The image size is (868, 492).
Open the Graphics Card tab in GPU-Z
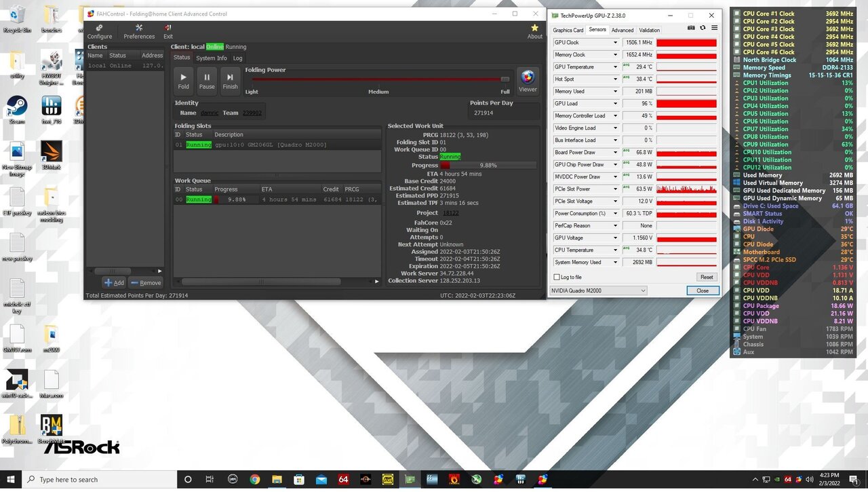click(x=568, y=30)
